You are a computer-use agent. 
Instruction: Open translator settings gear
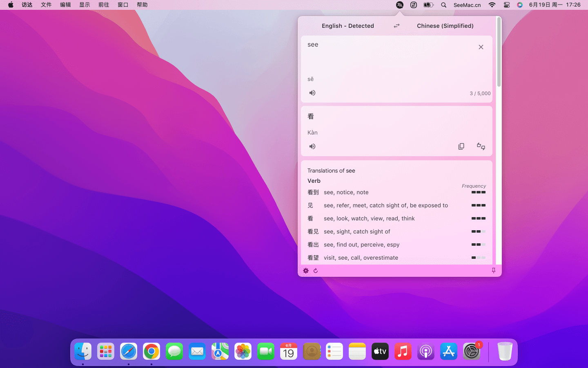(306, 271)
